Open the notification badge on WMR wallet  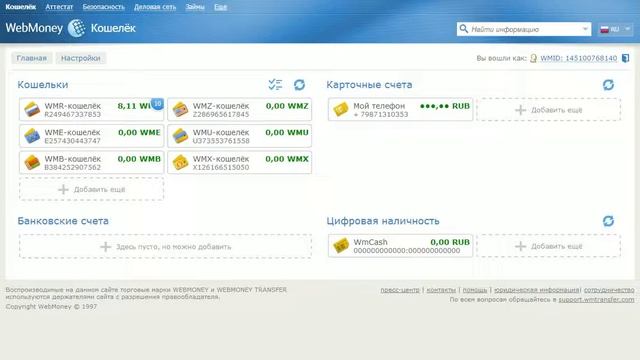158,104
